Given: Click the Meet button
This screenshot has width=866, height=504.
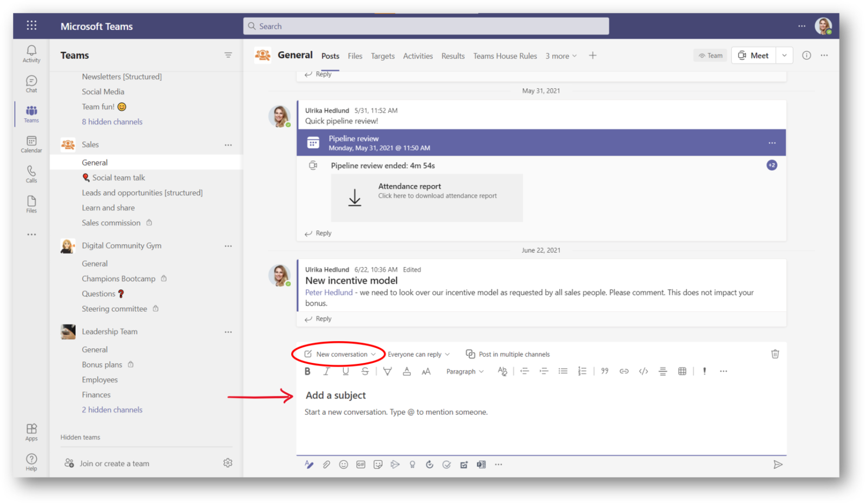Looking at the screenshot, I should click(x=753, y=55).
